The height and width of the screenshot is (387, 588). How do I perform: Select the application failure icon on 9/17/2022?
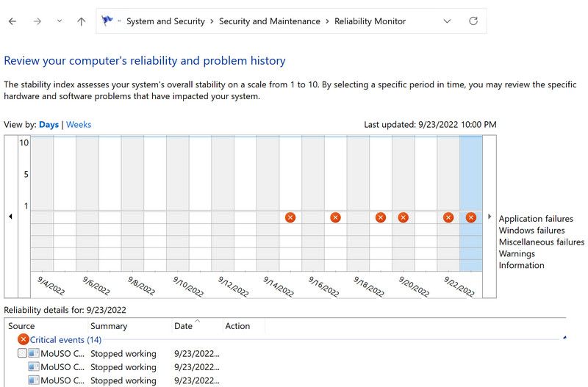335,217
